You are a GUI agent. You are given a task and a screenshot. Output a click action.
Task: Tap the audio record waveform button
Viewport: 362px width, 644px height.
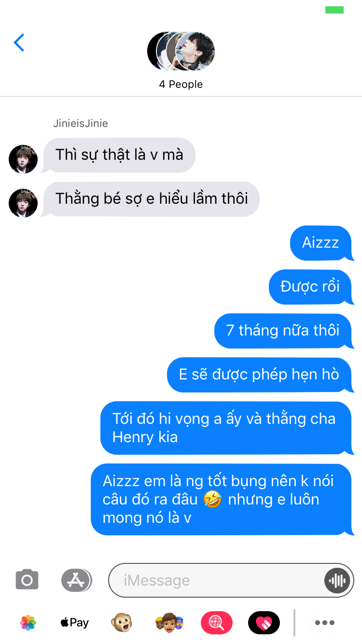(x=337, y=580)
